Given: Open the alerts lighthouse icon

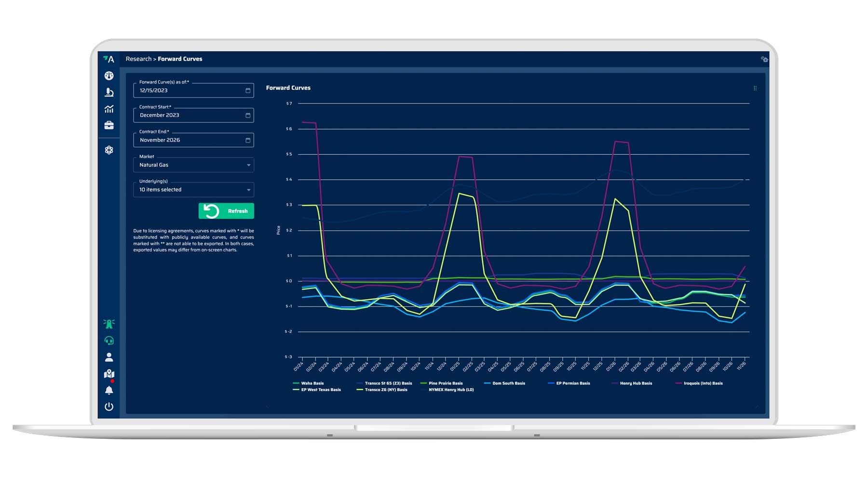Looking at the screenshot, I should [109, 323].
